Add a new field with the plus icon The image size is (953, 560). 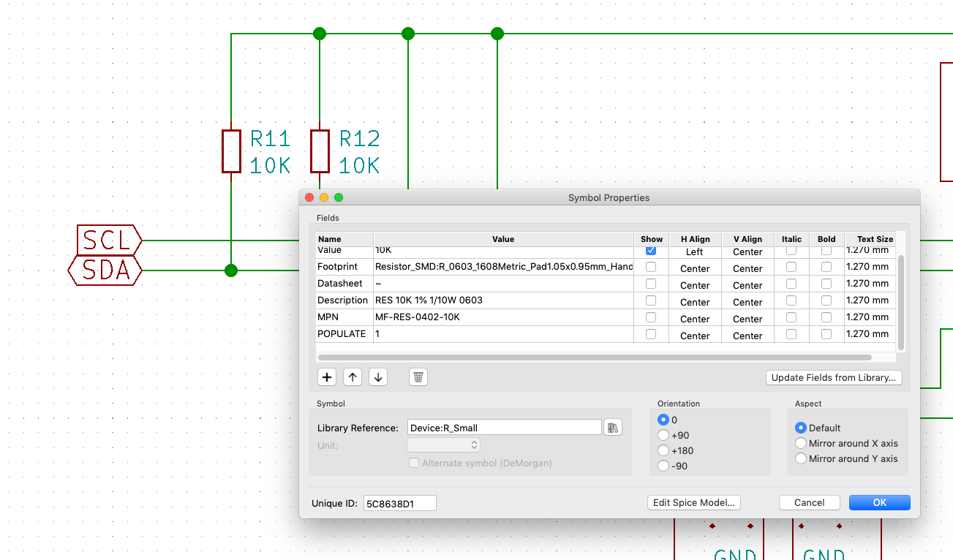[326, 377]
